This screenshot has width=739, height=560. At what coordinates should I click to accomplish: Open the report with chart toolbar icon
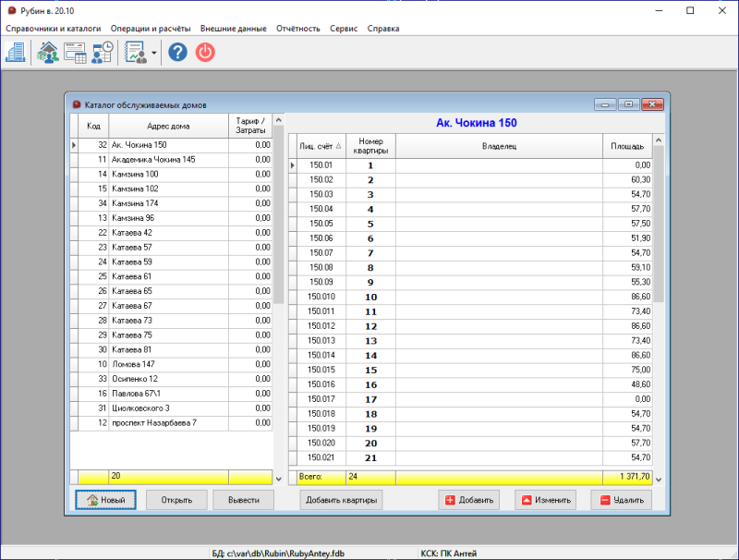(x=136, y=53)
